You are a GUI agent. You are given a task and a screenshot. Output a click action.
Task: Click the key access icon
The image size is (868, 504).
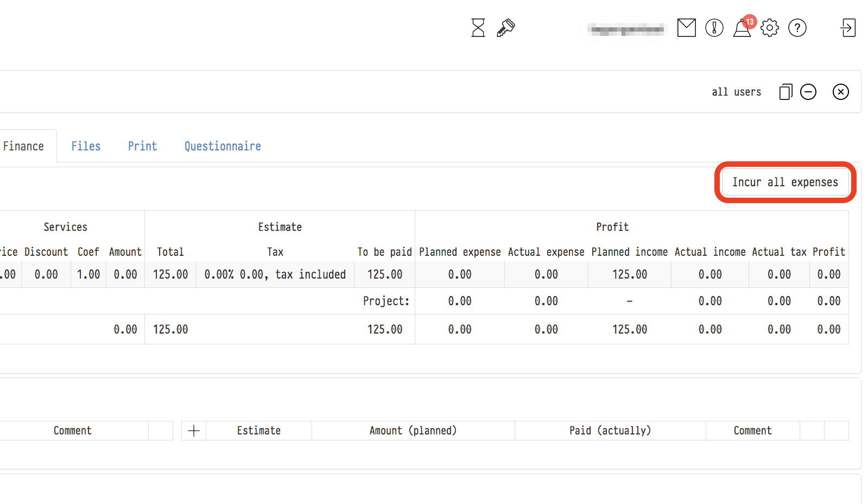pyautogui.click(x=505, y=28)
